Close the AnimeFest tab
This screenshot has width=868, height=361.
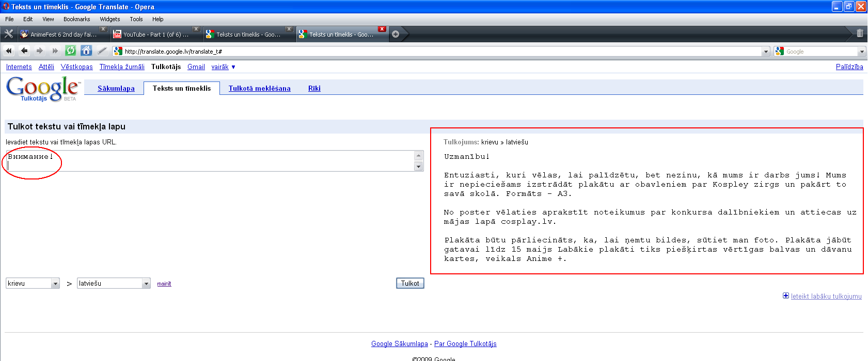tap(103, 29)
